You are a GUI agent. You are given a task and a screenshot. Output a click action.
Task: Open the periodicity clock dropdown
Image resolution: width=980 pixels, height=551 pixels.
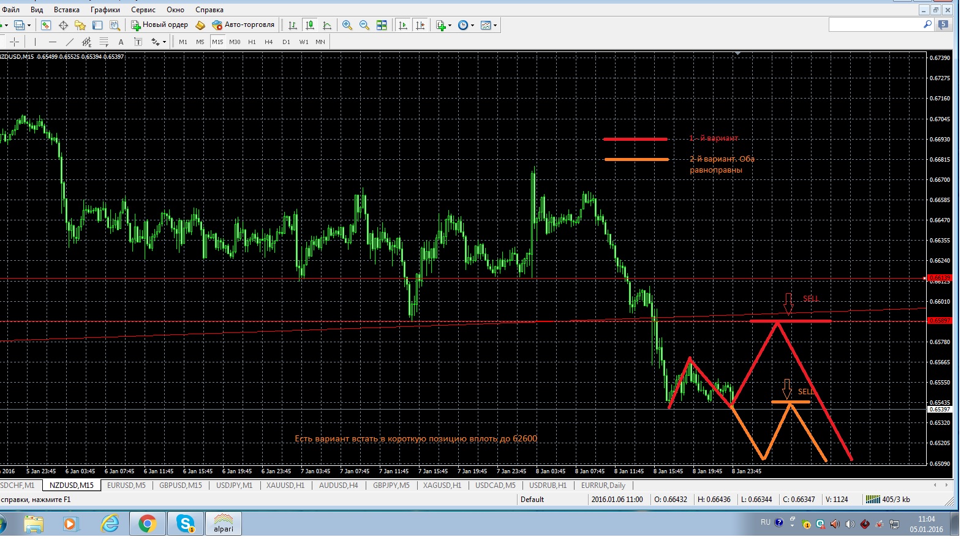(466, 25)
